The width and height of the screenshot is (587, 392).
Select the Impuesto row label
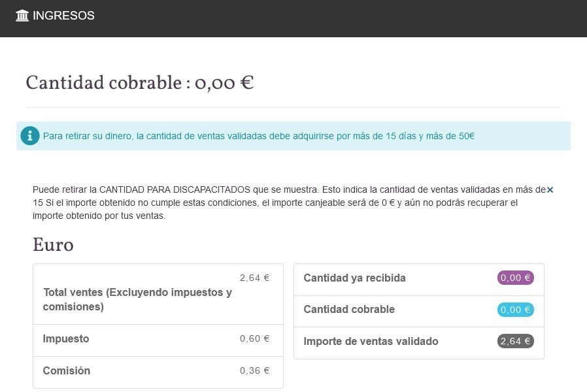click(x=66, y=339)
